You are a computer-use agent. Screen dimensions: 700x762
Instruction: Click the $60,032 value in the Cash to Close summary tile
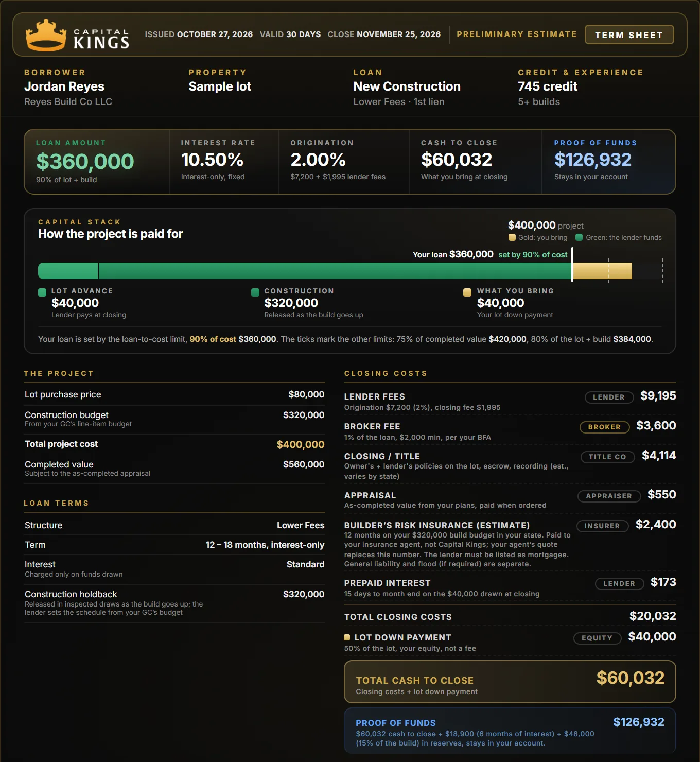coord(457,160)
